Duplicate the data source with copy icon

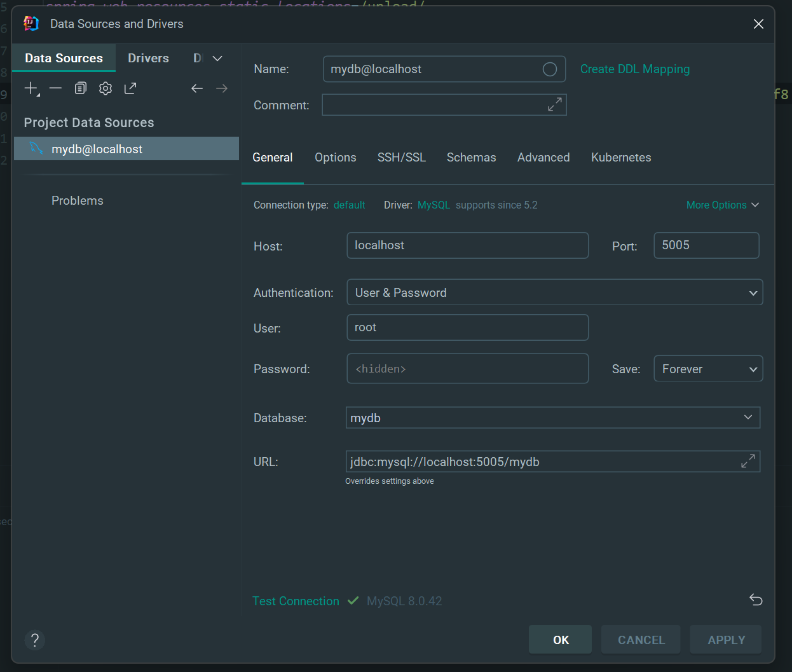click(80, 88)
